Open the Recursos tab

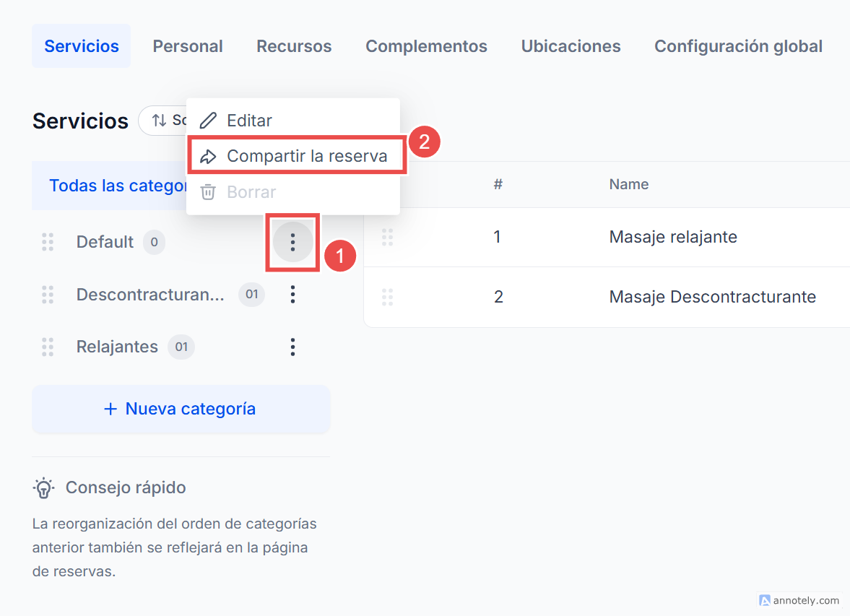pyautogui.click(x=294, y=46)
